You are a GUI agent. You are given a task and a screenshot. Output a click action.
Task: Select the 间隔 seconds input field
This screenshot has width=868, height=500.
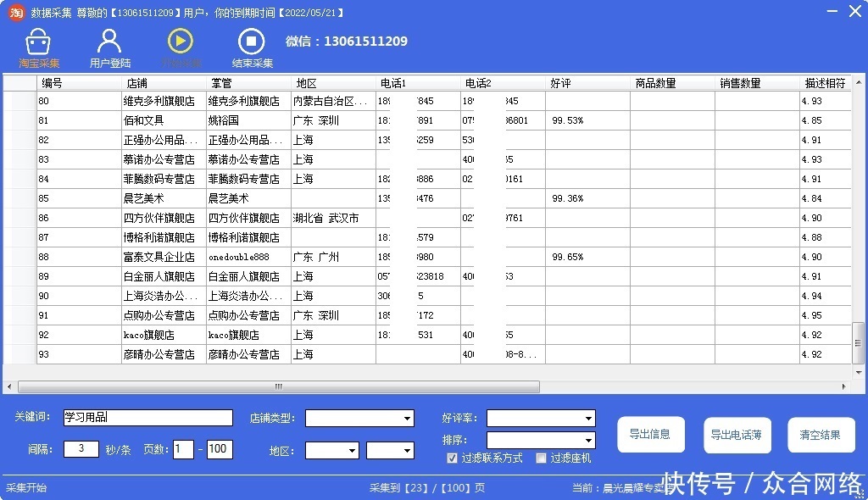(x=81, y=449)
